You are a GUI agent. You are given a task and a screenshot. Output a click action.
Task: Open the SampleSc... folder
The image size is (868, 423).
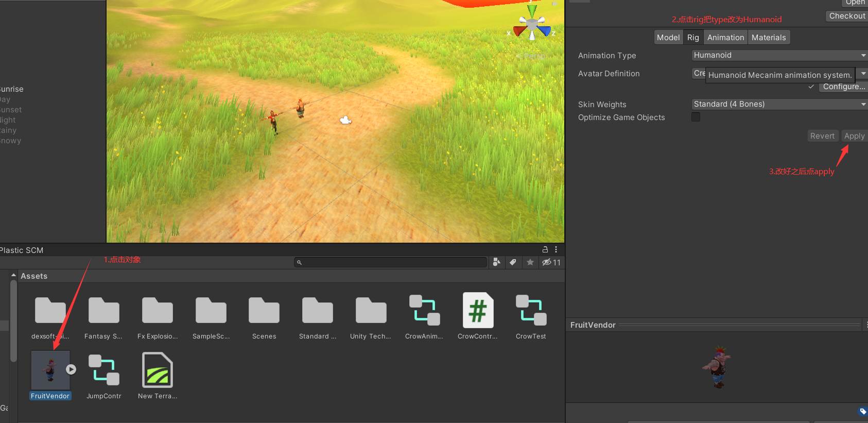tap(211, 310)
